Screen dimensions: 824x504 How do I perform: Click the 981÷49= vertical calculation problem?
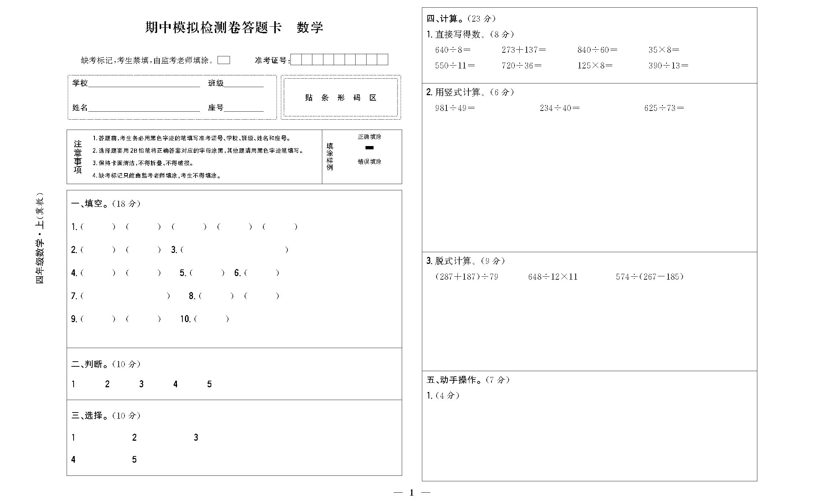(455, 108)
